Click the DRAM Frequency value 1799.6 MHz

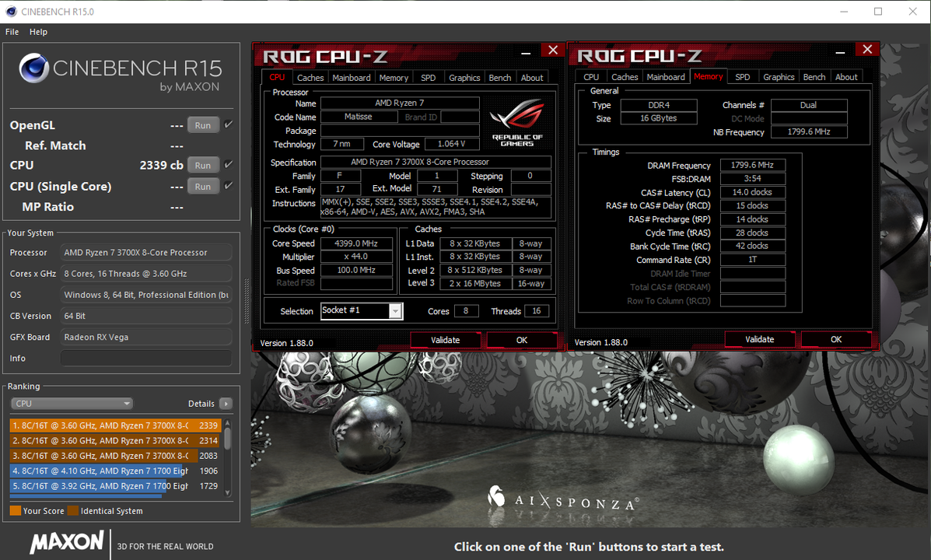(752, 165)
